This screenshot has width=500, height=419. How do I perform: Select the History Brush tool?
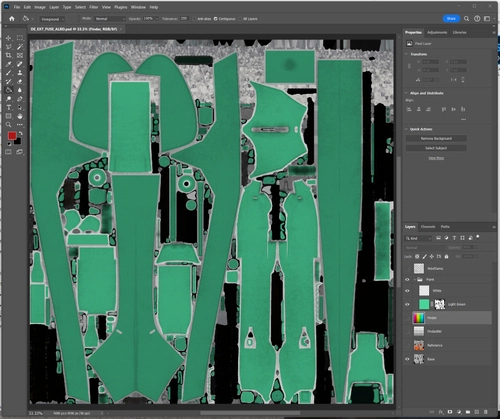tap(9, 81)
